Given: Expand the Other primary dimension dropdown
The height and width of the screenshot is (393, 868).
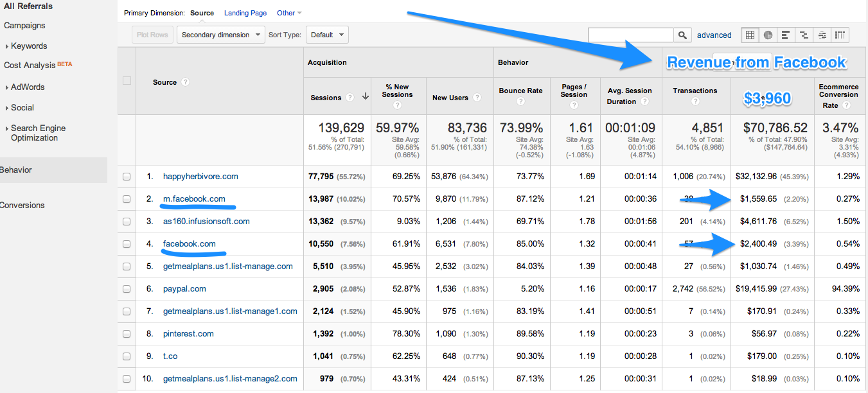Looking at the screenshot, I should 289,13.
